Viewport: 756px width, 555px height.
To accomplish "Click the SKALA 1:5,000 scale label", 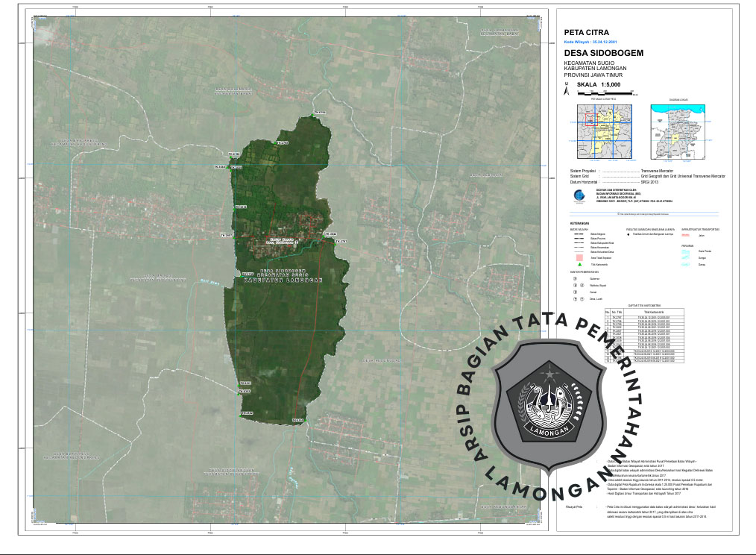I will tap(599, 85).
